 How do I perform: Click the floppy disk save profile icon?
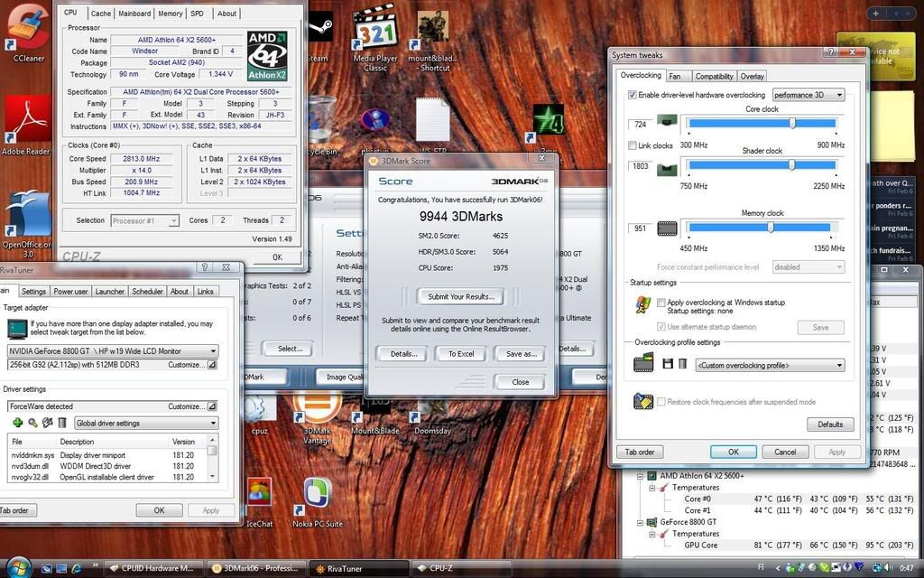[668, 364]
